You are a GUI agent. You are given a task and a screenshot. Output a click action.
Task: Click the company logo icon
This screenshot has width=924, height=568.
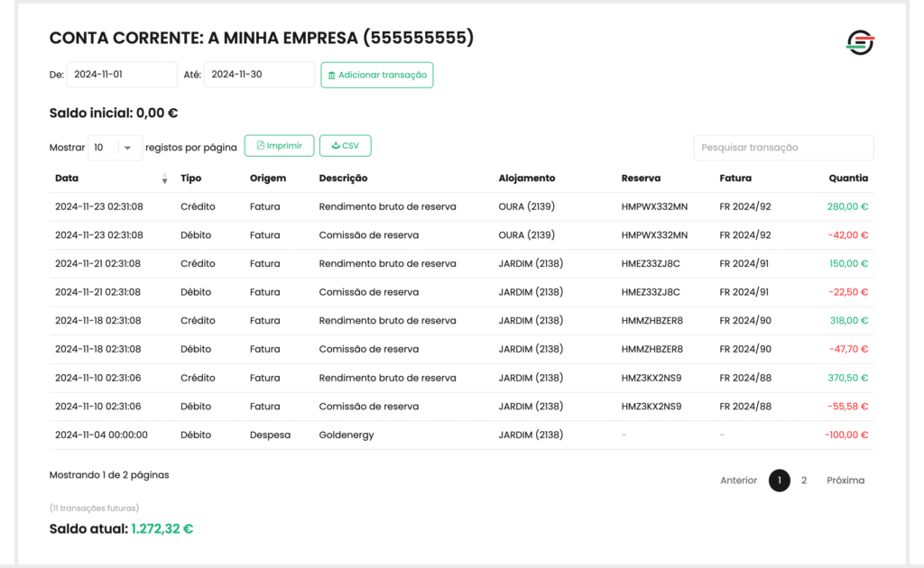(x=860, y=42)
